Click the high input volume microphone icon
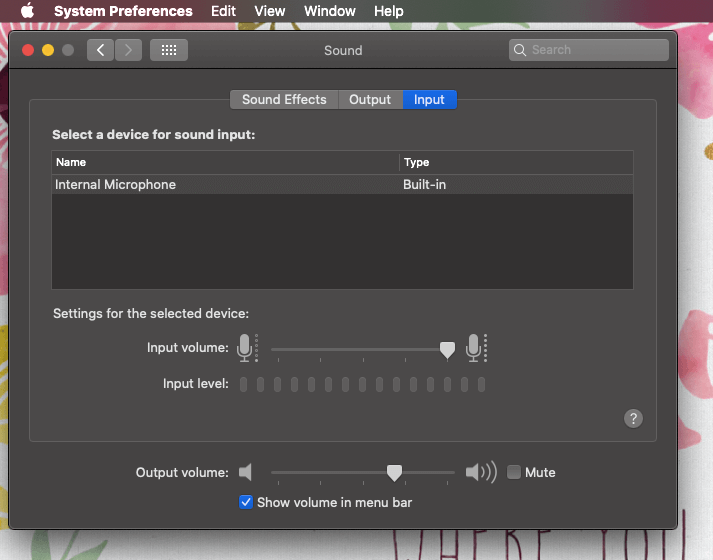The width and height of the screenshot is (713, 560). pos(476,348)
